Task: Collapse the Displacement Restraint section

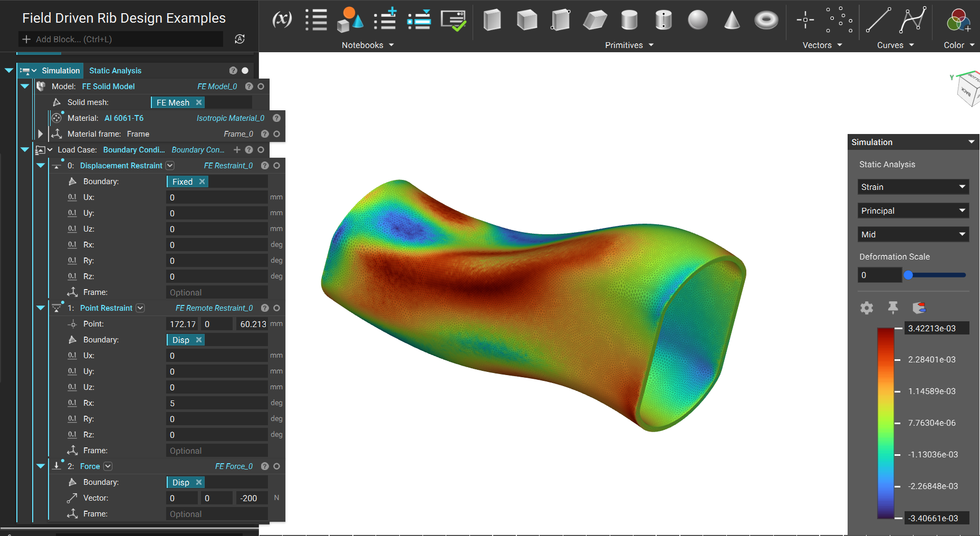Action: point(41,166)
